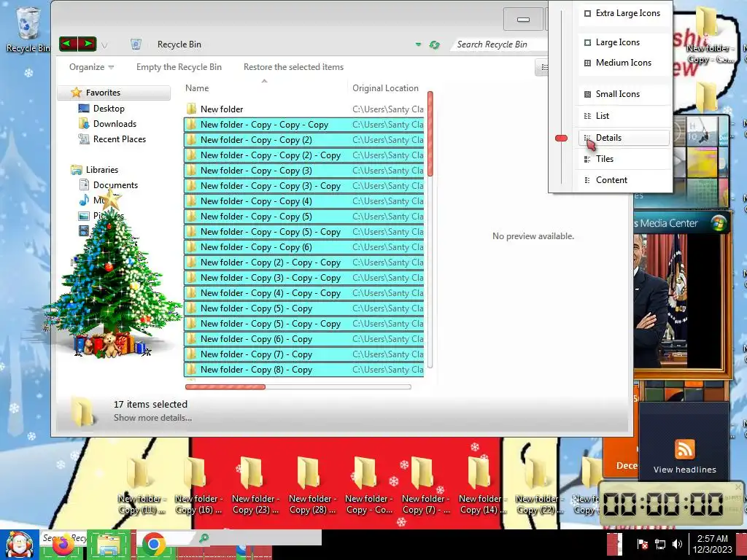Click Empty the Recycle Bin
Image resolution: width=747 pixels, height=560 pixels.
pyautogui.click(x=179, y=67)
